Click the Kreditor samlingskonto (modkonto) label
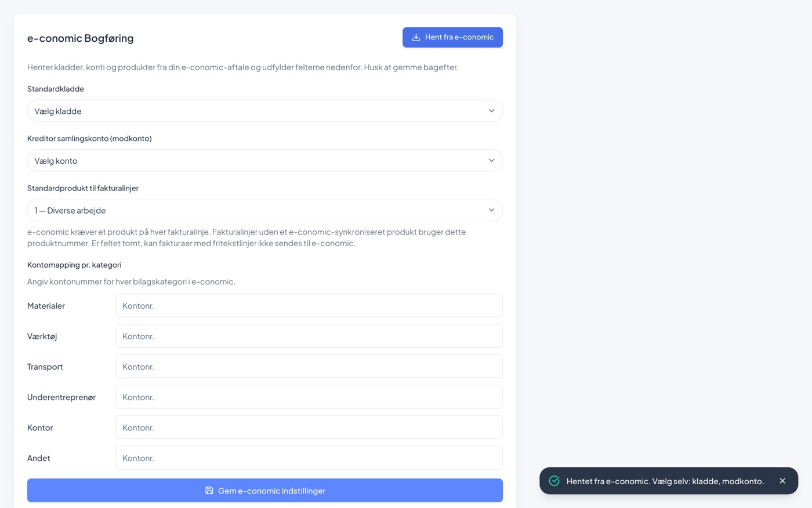 (x=89, y=138)
